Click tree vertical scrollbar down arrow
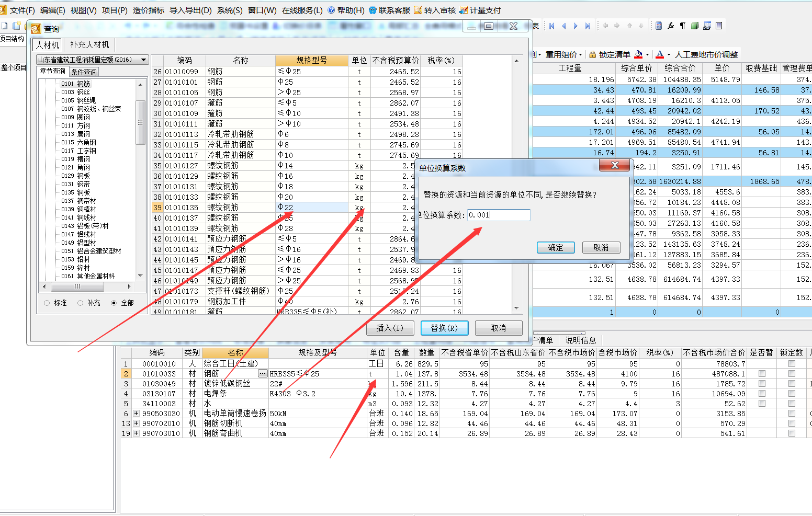 [x=140, y=276]
